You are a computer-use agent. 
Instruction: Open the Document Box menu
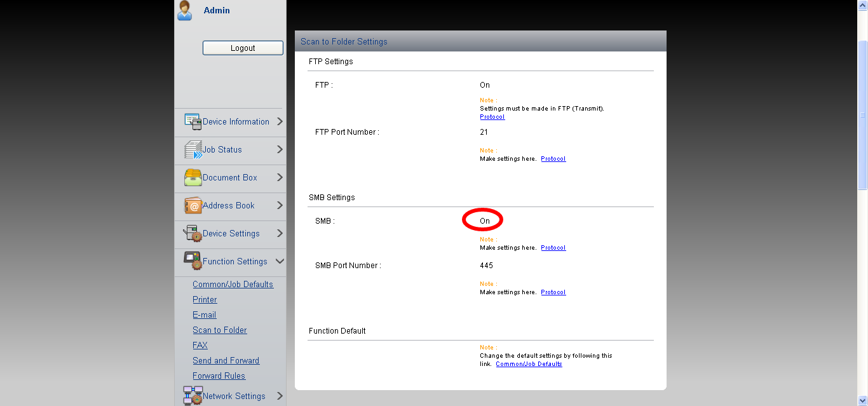pos(230,178)
